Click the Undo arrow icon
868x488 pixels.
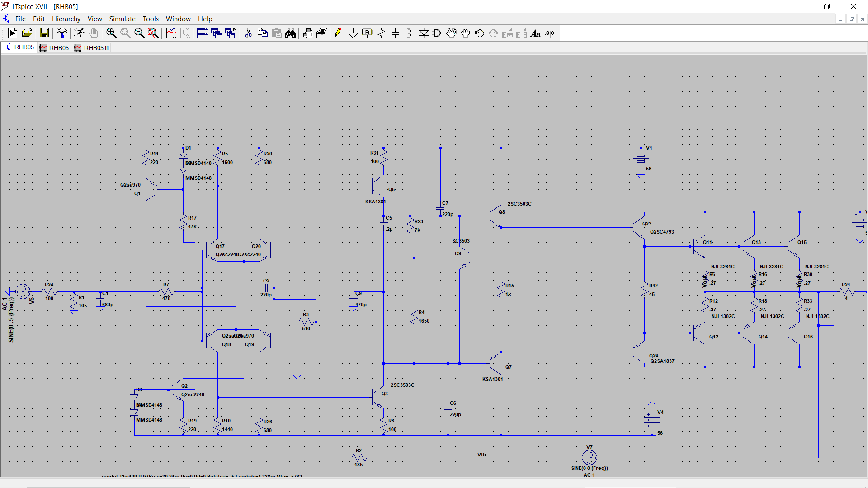click(x=479, y=33)
